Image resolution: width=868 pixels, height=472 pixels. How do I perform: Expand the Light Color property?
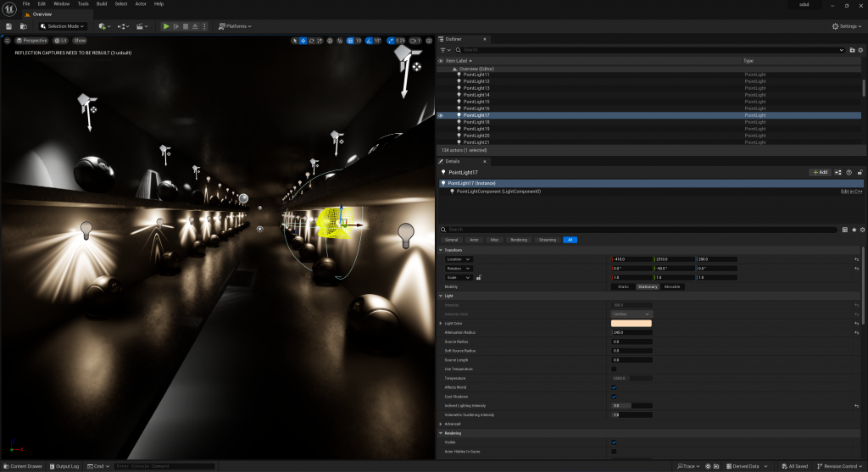[x=441, y=323]
